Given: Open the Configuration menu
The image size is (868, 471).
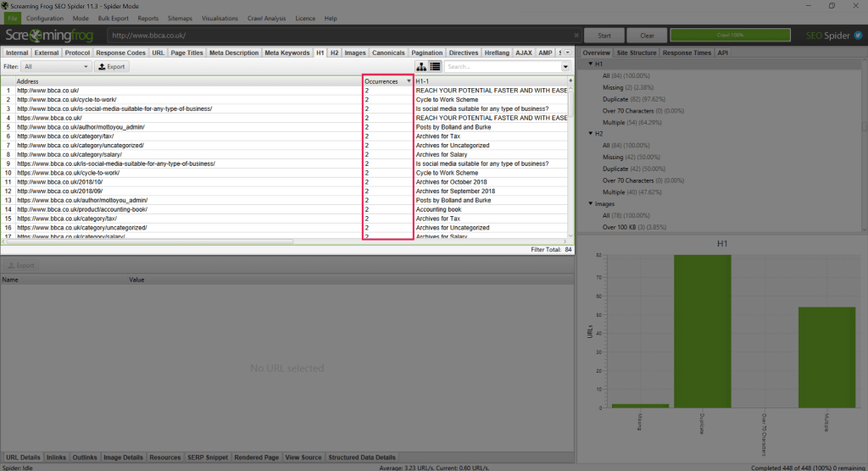Looking at the screenshot, I should tap(45, 19).
